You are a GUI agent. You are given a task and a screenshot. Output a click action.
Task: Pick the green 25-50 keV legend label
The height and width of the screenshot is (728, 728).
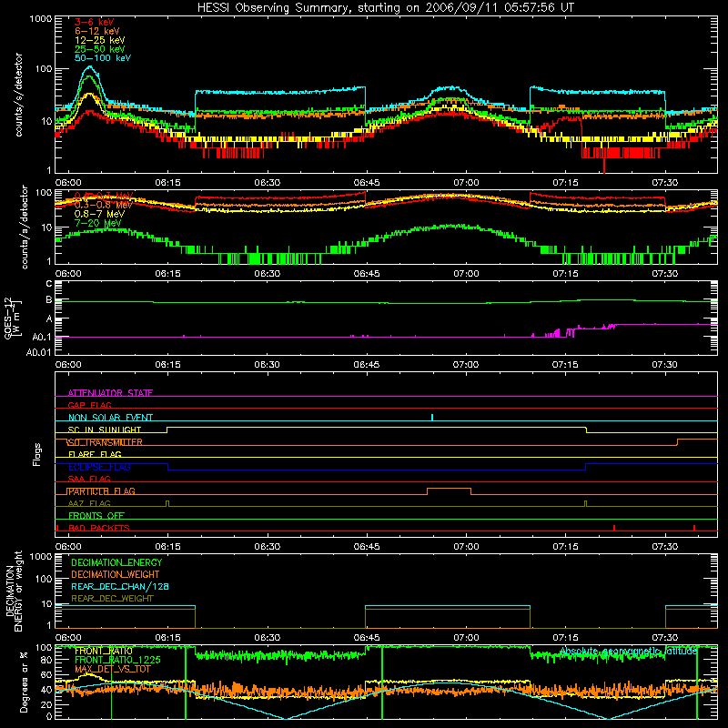pos(100,49)
